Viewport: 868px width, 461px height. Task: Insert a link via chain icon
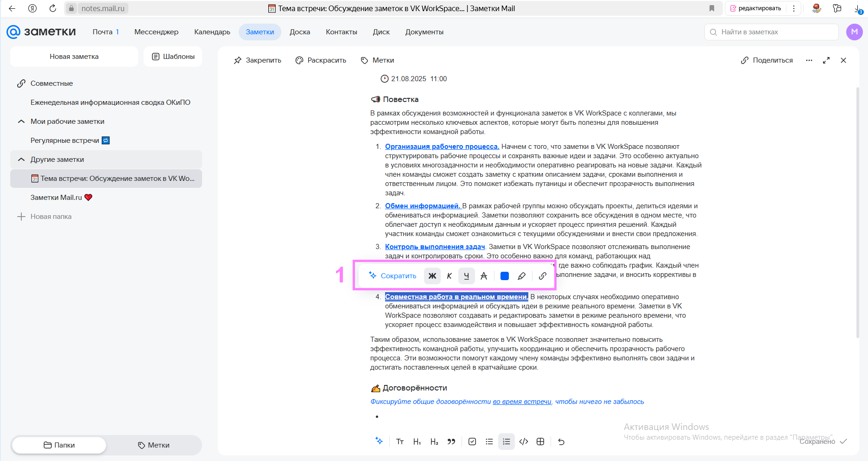pyautogui.click(x=542, y=276)
